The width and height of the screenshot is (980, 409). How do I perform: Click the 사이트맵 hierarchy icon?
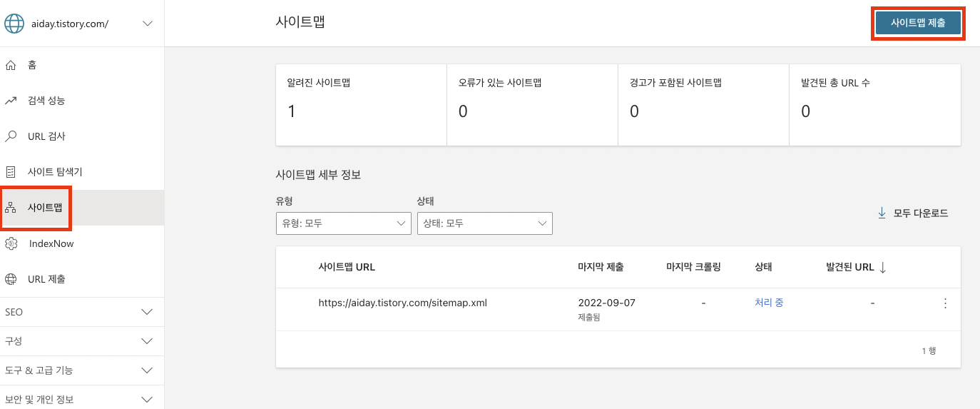(x=11, y=208)
